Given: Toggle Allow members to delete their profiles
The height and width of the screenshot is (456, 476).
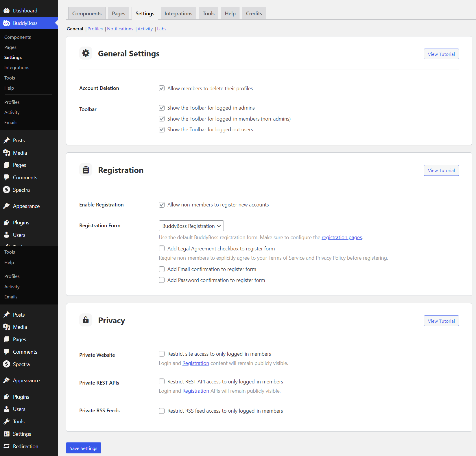Looking at the screenshot, I should click(x=162, y=88).
